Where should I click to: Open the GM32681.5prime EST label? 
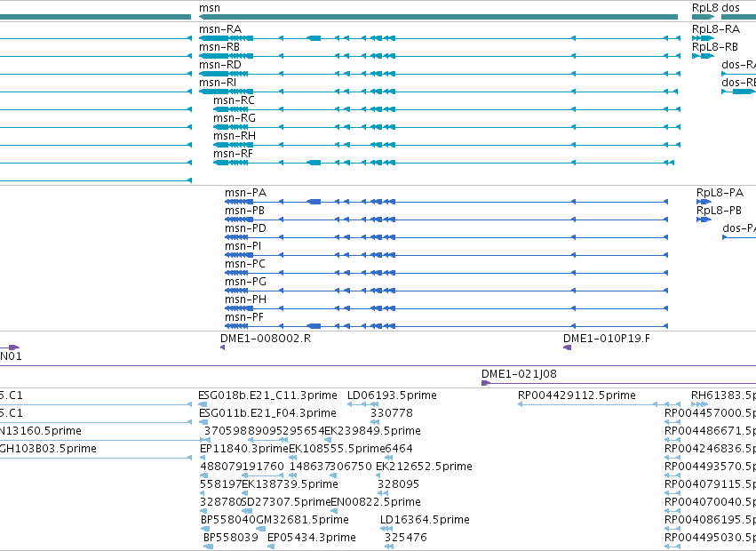click(302, 521)
